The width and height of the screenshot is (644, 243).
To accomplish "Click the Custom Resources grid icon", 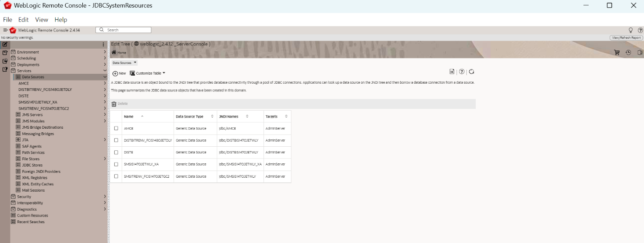I will point(13,216).
